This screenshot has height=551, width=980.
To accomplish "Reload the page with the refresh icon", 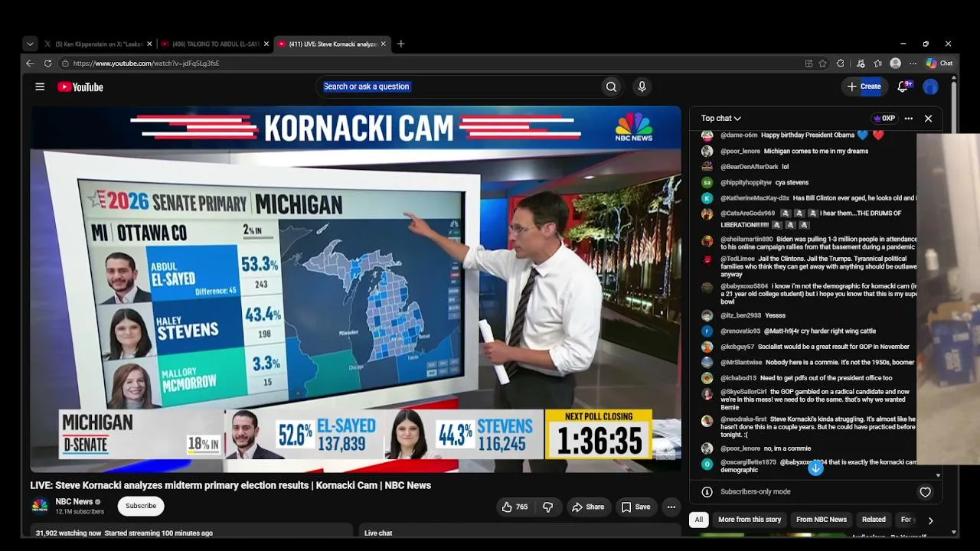I will 47,64.
